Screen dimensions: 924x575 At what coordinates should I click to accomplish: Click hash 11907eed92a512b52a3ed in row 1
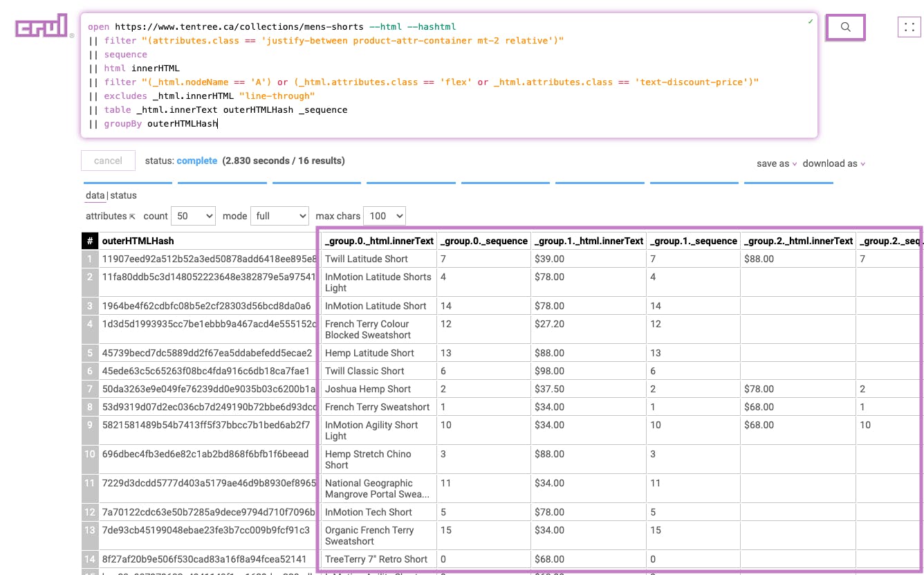207,259
